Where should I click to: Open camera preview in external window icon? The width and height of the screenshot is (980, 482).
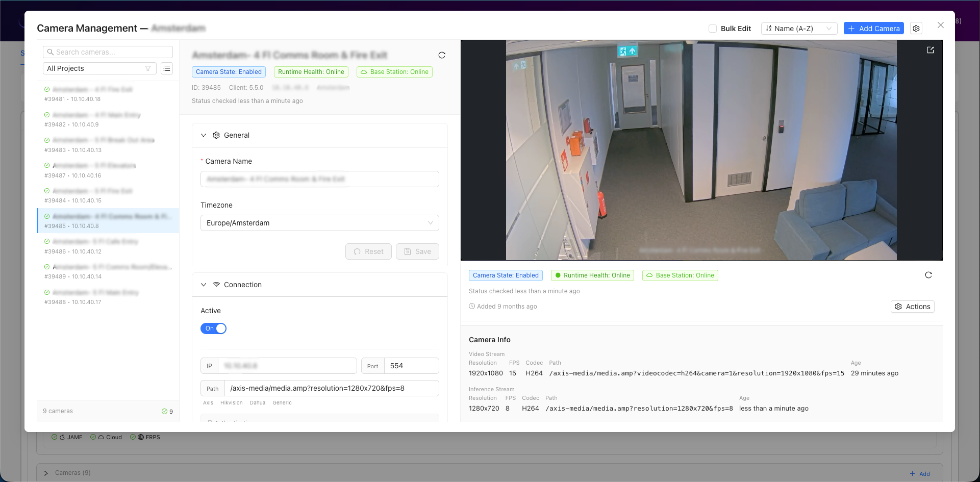point(930,50)
